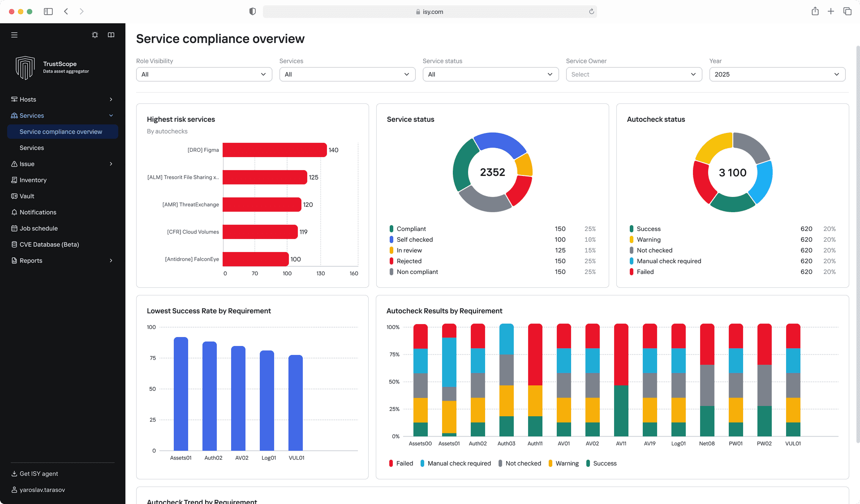
Task: Click the notification bell at the top of sidebar
Action: [x=95, y=34]
